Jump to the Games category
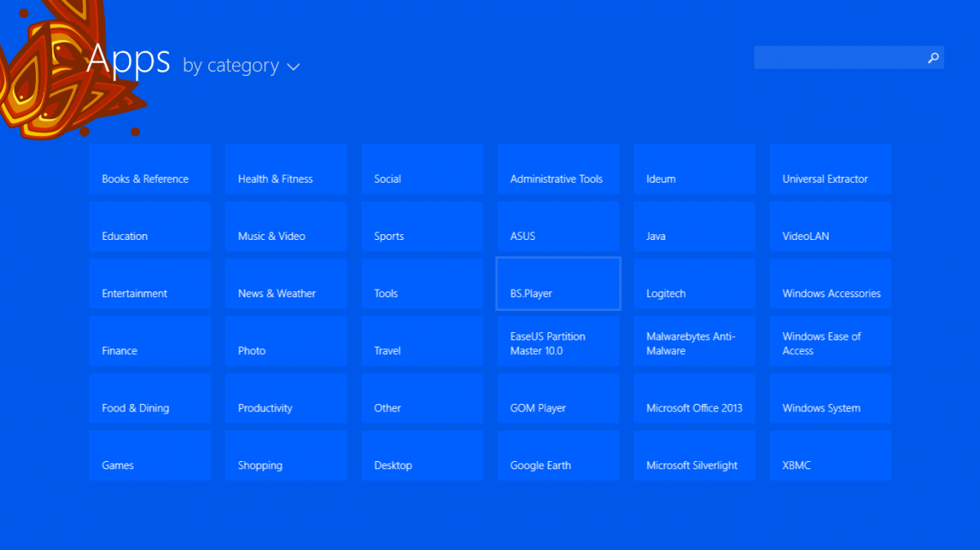The height and width of the screenshot is (550, 980). tap(150, 455)
